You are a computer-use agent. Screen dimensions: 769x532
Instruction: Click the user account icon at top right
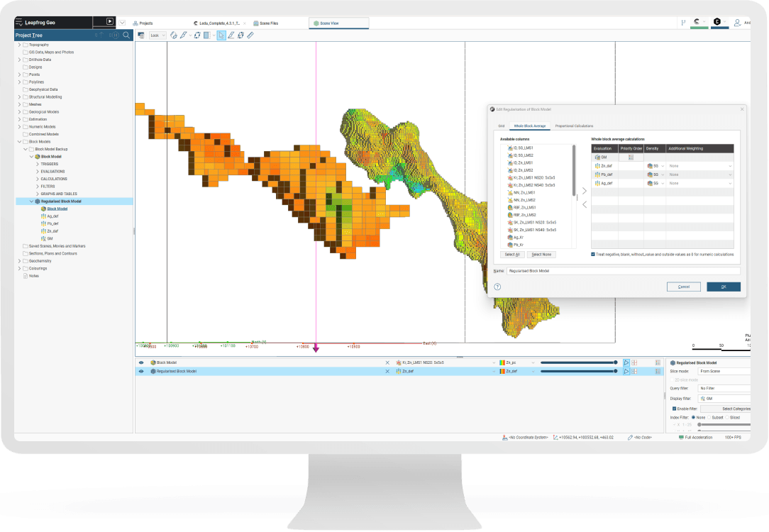click(737, 23)
